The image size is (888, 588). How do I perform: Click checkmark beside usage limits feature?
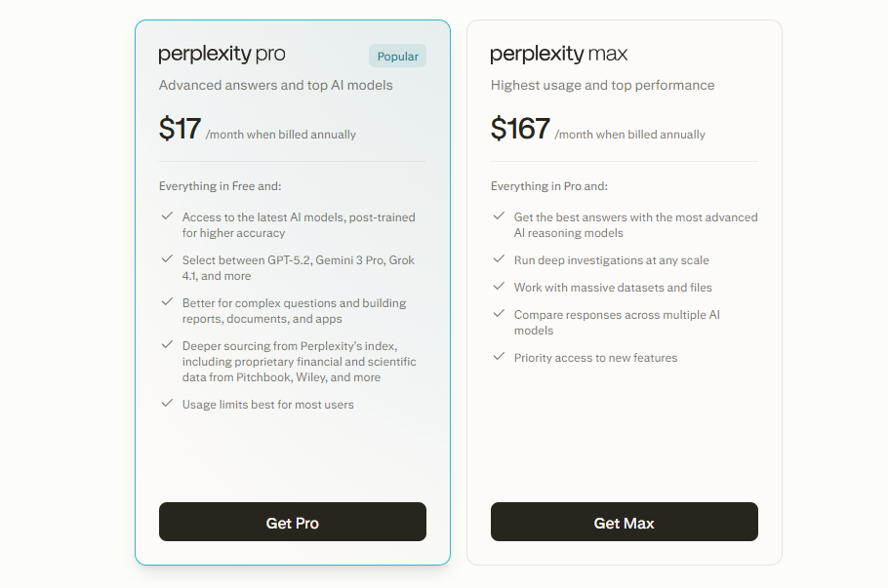click(x=167, y=404)
